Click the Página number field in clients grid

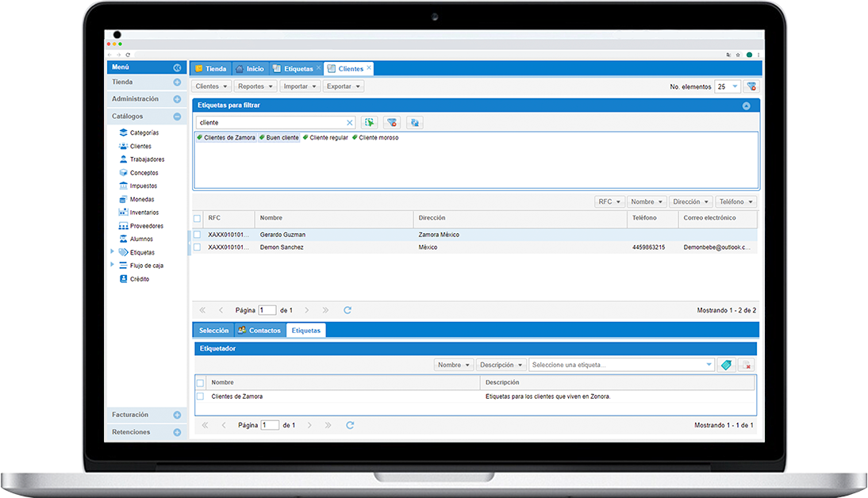point(267,310)
